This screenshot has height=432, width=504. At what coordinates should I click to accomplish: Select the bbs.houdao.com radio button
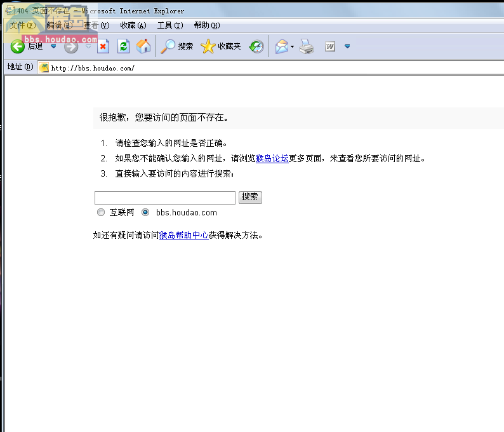[x=145, y=212]
